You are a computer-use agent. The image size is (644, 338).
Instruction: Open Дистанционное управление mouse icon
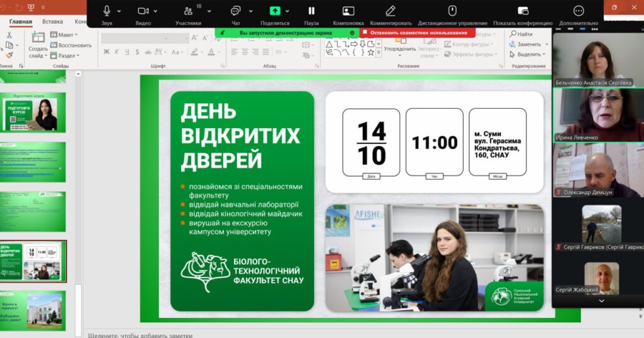[x=452, y=11]
